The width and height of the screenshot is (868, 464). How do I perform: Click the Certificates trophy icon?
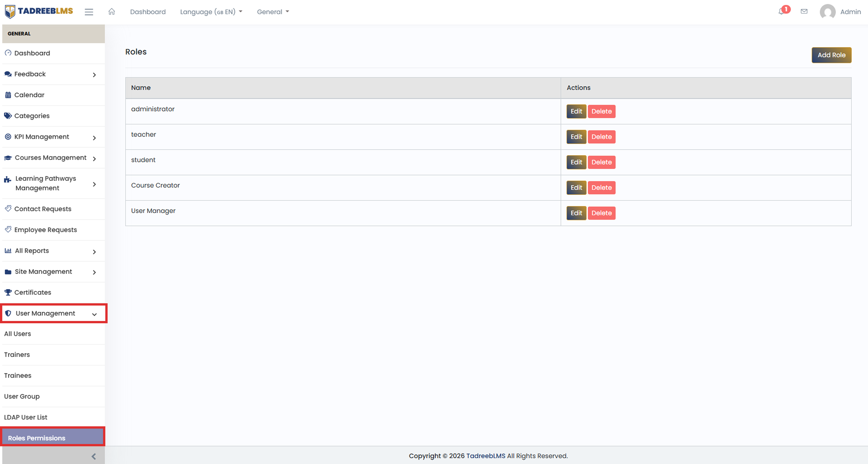[x=8, y=292]
